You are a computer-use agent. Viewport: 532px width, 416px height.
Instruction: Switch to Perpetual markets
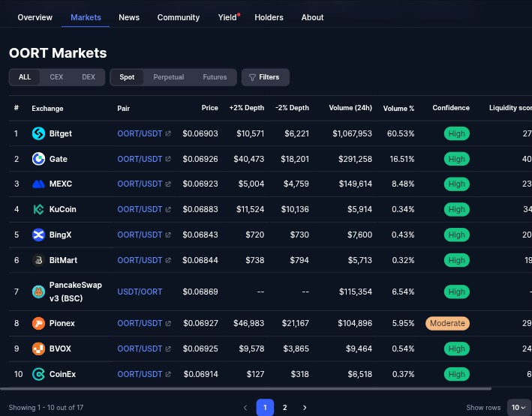[x=169, y=77]
